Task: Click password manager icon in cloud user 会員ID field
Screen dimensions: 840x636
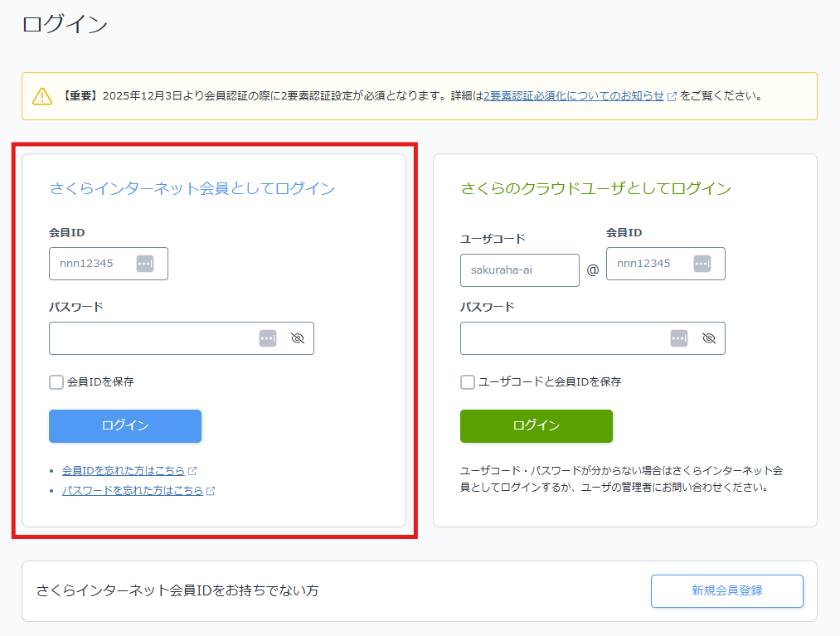Action: [x=702, y=264]
